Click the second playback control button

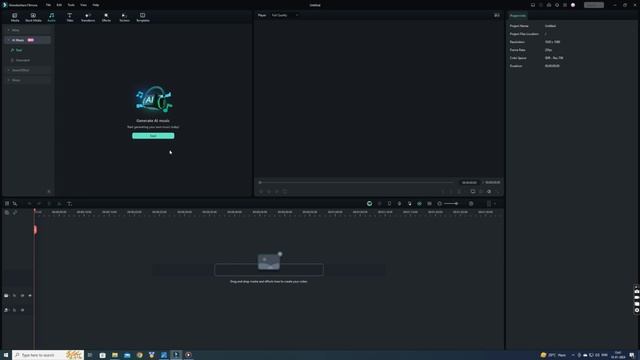click(269, 191)
